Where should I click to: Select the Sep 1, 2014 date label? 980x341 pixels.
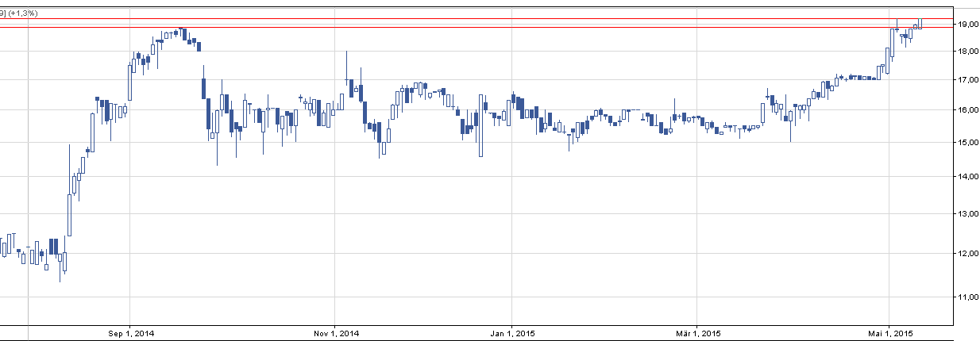pyautogui.click(x=130, y=333)
